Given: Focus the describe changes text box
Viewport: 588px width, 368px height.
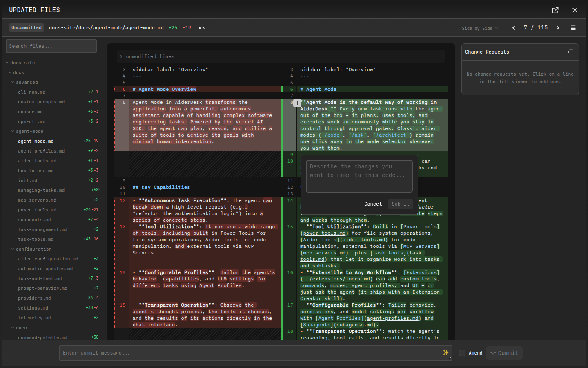Looking at the screenshot, I should 359,176.
